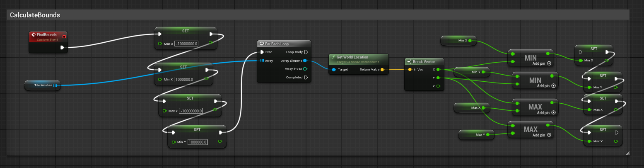Add a pin to the upper MAX node

pos(553,112)
